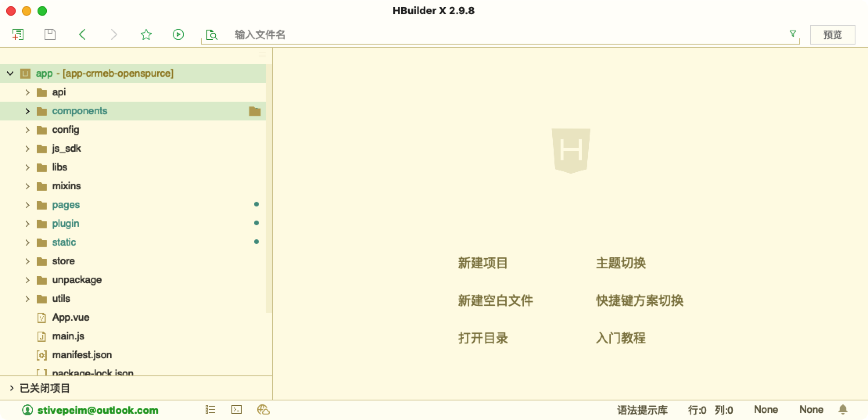Viewport: 868px width, 420px height.
Task: Click the green filter icon
Action: point(793,34)
